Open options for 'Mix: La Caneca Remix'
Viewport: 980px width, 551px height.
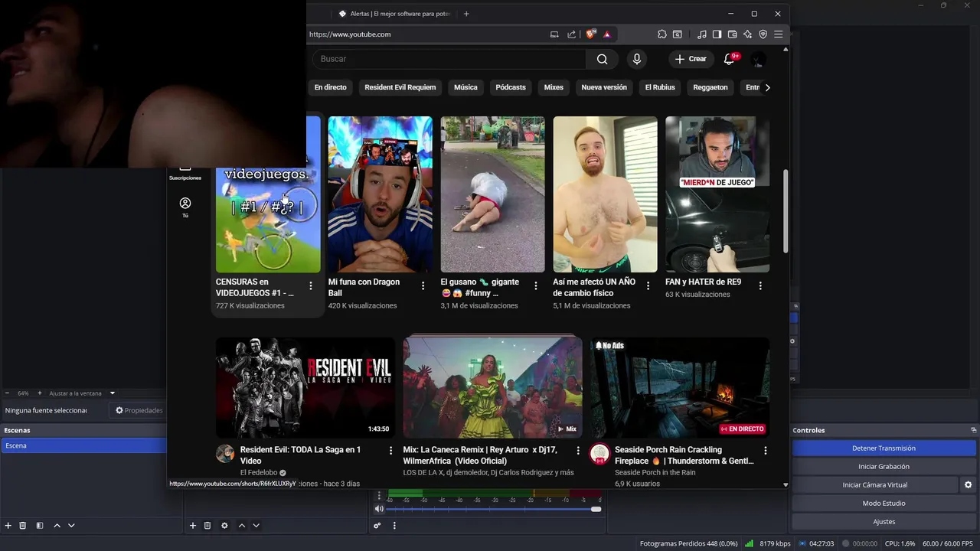coord(578,451)
